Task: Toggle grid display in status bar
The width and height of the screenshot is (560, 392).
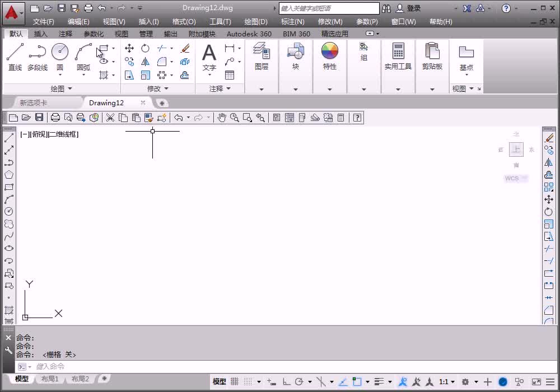Action: click(x=234, y=382)
